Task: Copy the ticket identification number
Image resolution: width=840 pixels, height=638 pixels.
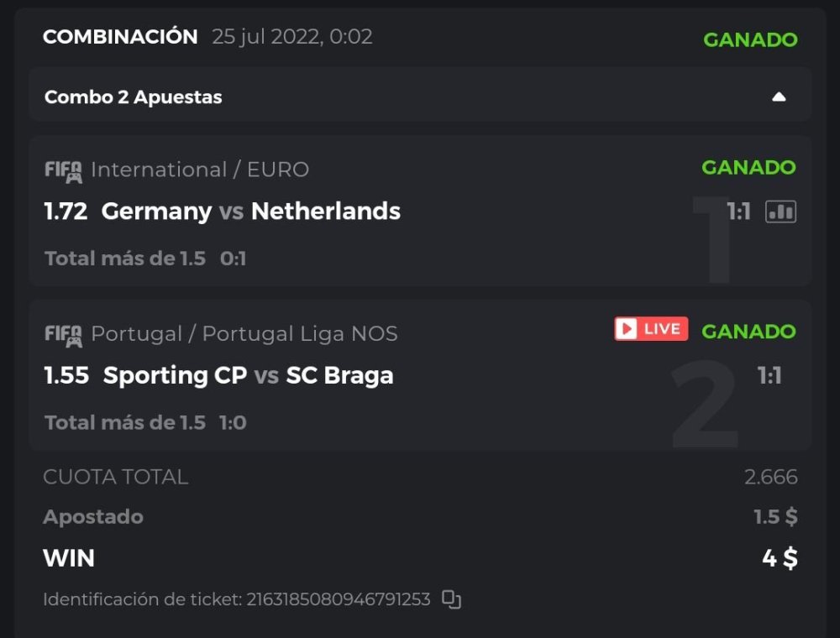Action: click(452, 599)
